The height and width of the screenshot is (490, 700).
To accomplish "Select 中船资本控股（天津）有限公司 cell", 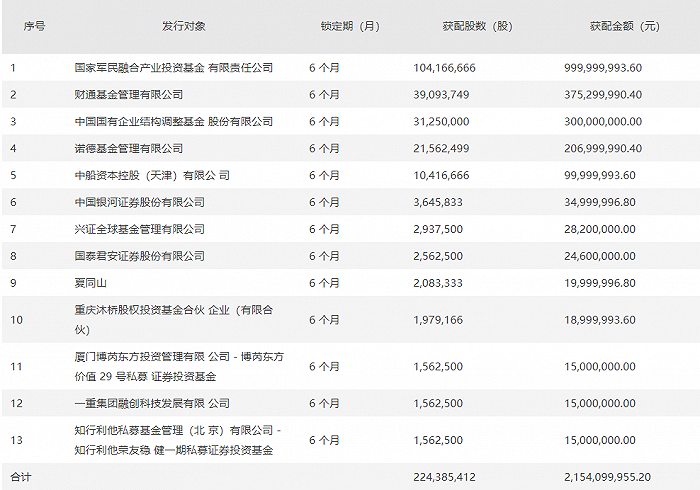I will (x=152, y=175).
